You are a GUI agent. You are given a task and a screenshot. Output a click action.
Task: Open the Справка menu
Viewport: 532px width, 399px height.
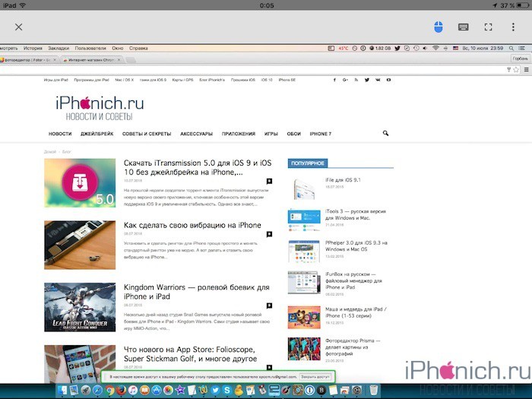point(138,48)
